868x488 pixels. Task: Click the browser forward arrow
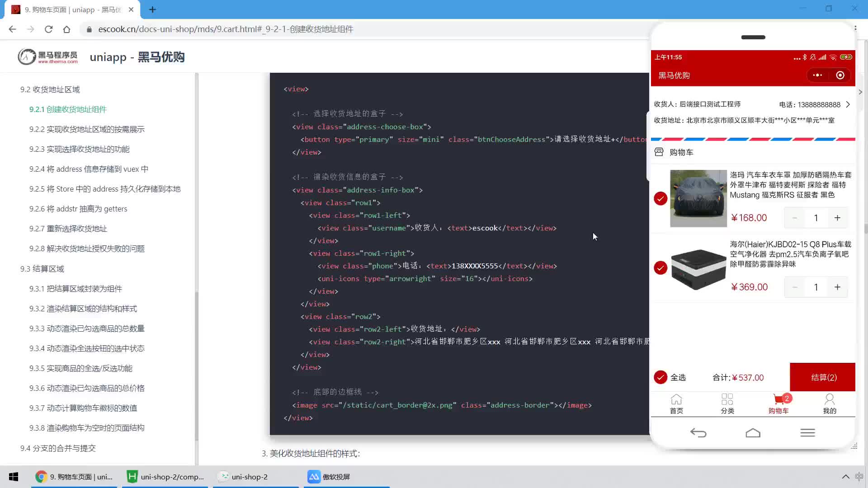[x=30, y=29]
